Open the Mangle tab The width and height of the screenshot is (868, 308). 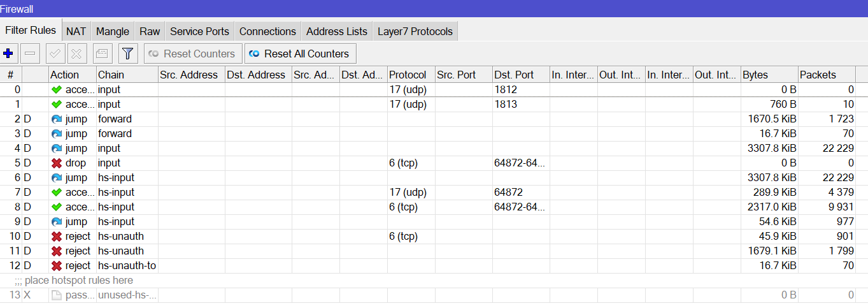[x=113, y=31]
